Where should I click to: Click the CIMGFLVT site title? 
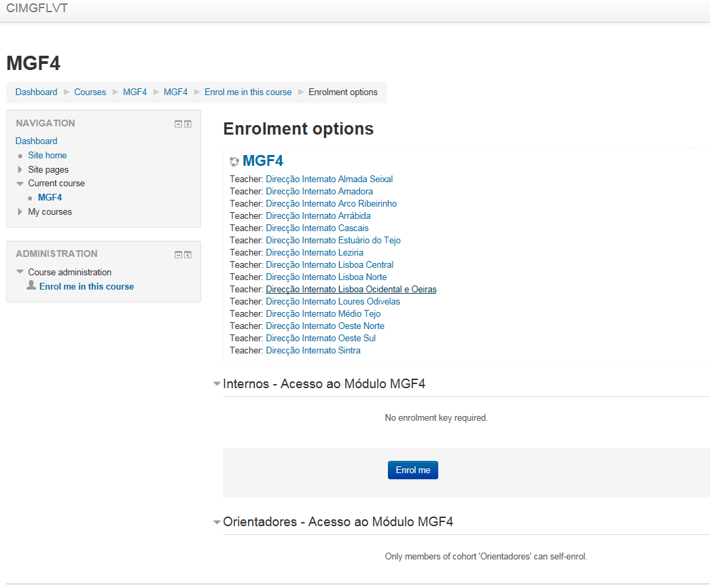click(37, 9)
